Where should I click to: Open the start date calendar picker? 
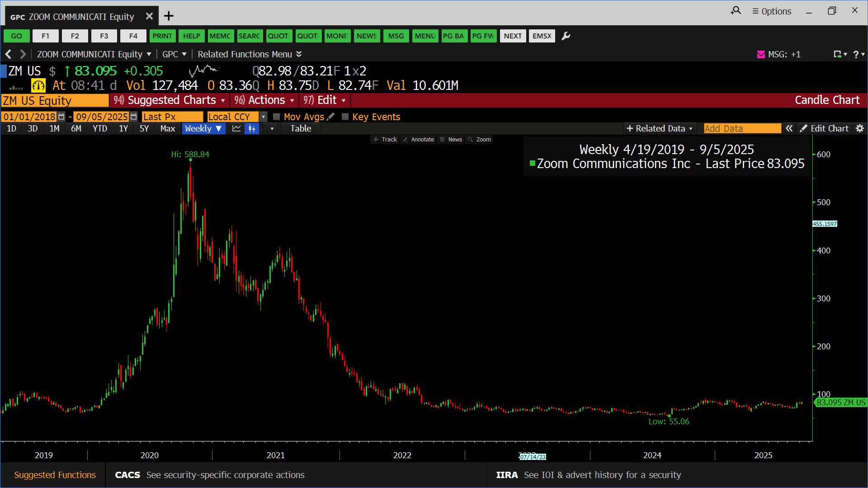click(x=61, y=117)
